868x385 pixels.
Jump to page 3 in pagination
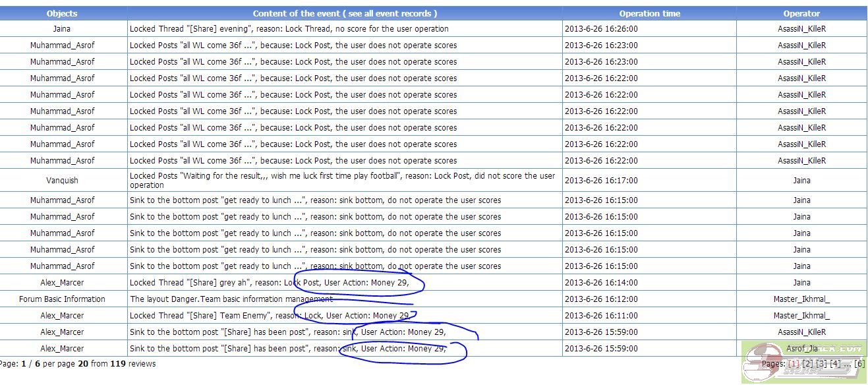[822, 364]
